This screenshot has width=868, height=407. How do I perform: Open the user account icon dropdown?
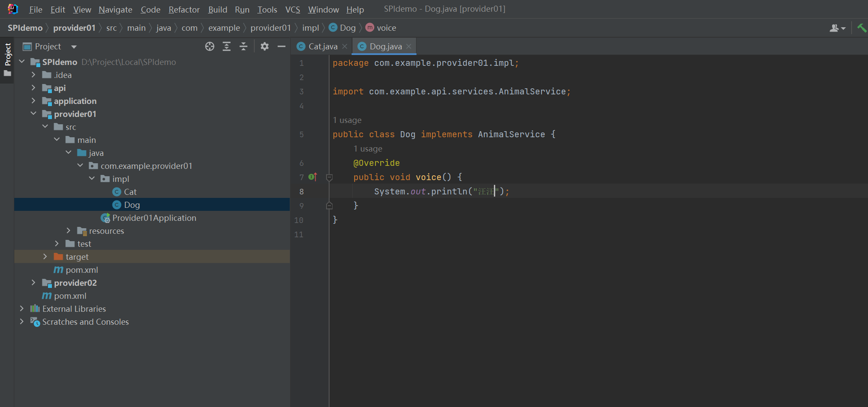click(837, 28)
